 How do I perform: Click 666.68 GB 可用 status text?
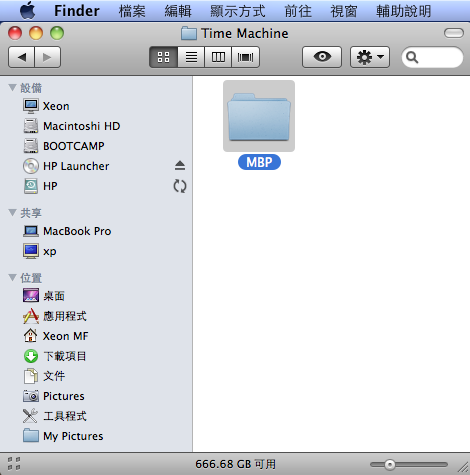[x=235, y=464]
